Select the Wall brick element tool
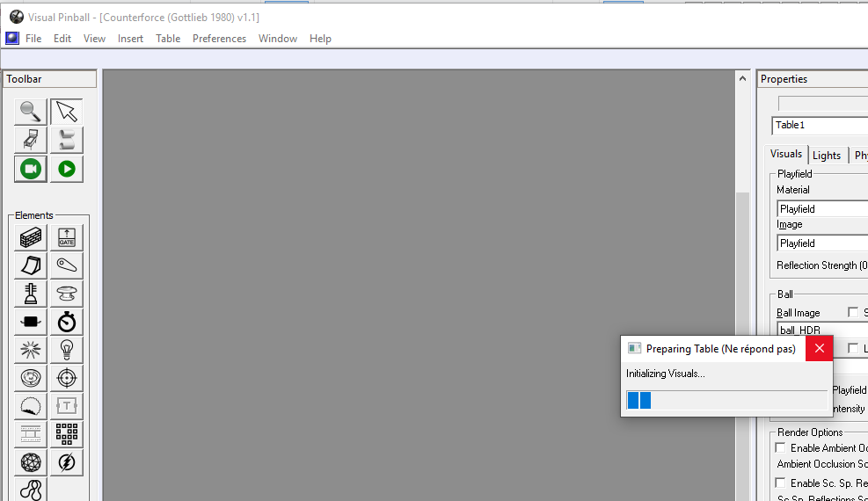Image resolution: width=868 pixels, height=501 pixels. click(32, 238)
